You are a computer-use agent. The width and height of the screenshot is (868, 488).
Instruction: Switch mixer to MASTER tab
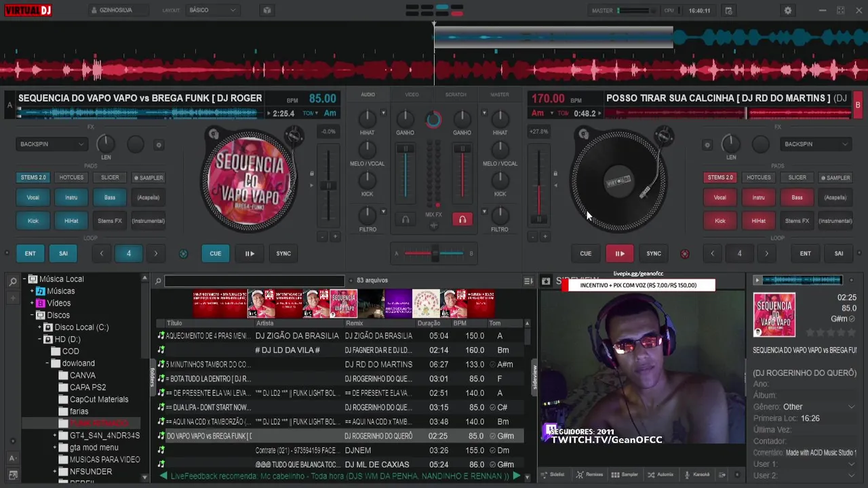point(500,95)
